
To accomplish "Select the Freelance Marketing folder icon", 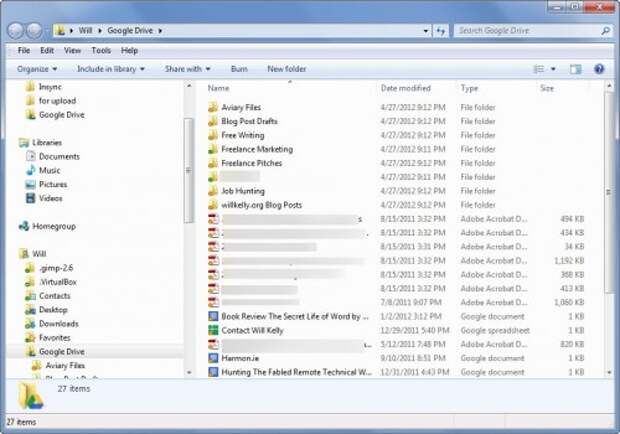I will click(x=213, y=149).
